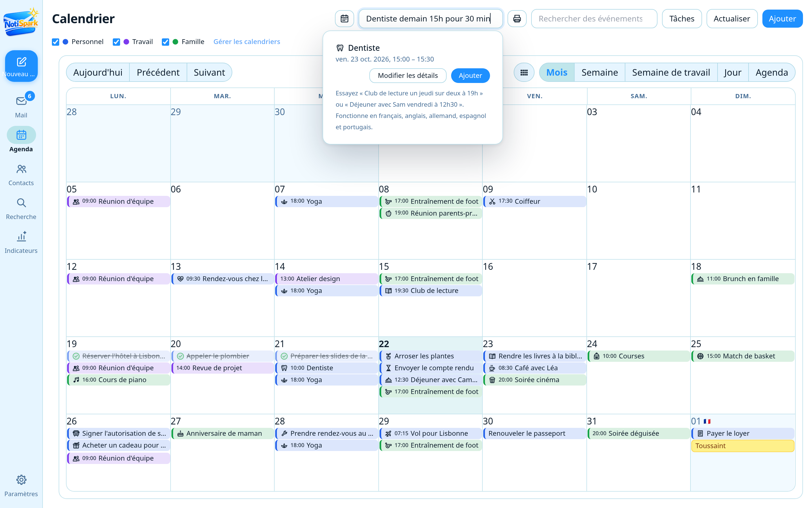812x508 pixels.
Task: Switch to Jour view
Action: pyautogui.click(x=733, y=72)
